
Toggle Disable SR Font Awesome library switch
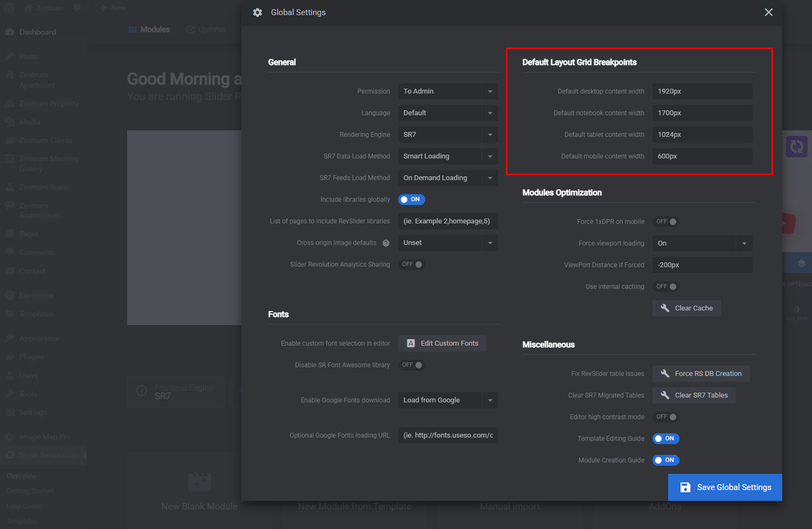[412, 365]
